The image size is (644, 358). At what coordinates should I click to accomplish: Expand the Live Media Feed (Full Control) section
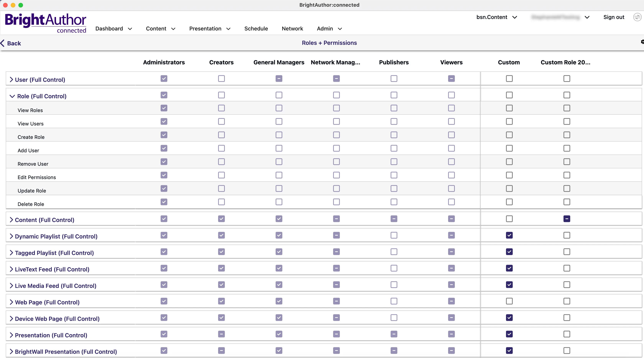point(11,286)
